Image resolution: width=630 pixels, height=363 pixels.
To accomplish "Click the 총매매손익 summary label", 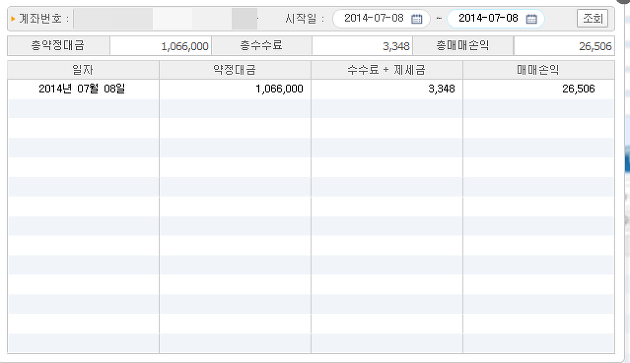I will click(x=463, y=45).
